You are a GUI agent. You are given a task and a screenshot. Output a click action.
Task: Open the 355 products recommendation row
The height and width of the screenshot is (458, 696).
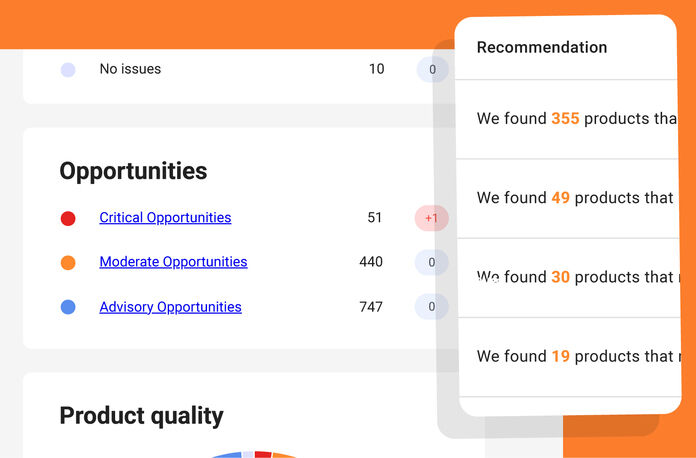pyautogui.click(x=576, y=119)
